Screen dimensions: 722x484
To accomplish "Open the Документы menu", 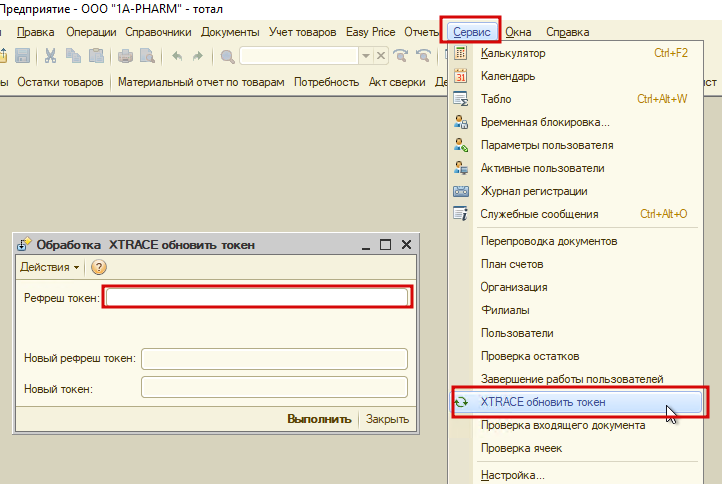I will coord(230,32).
